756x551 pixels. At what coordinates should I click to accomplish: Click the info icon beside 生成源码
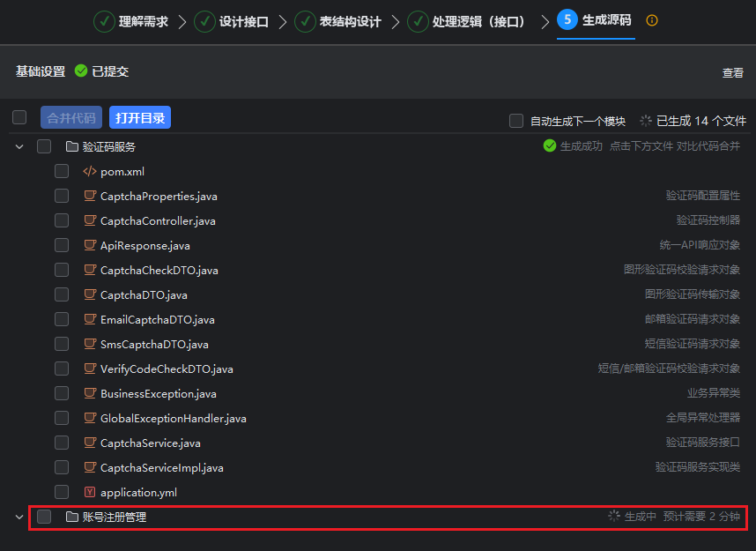pos(652,20)
